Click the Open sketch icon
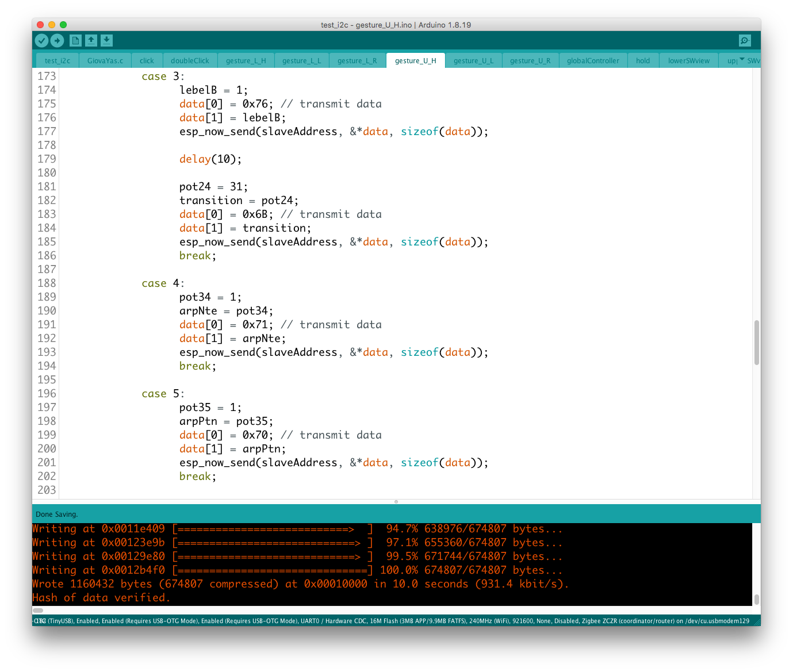Viewport: 793px width, 672px height. pos(91,40)
